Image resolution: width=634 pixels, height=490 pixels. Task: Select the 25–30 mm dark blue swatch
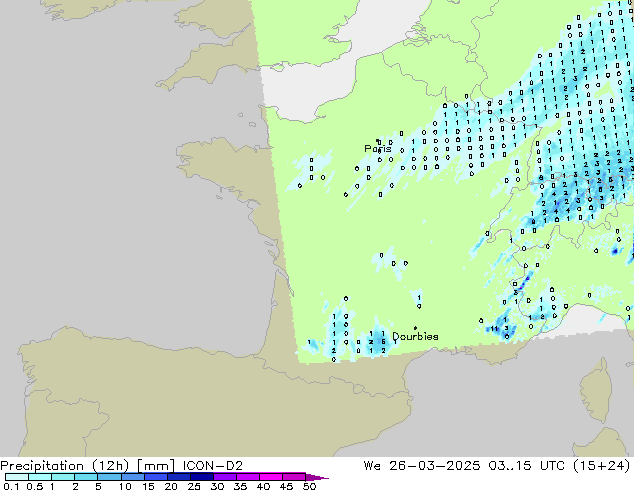201,477
